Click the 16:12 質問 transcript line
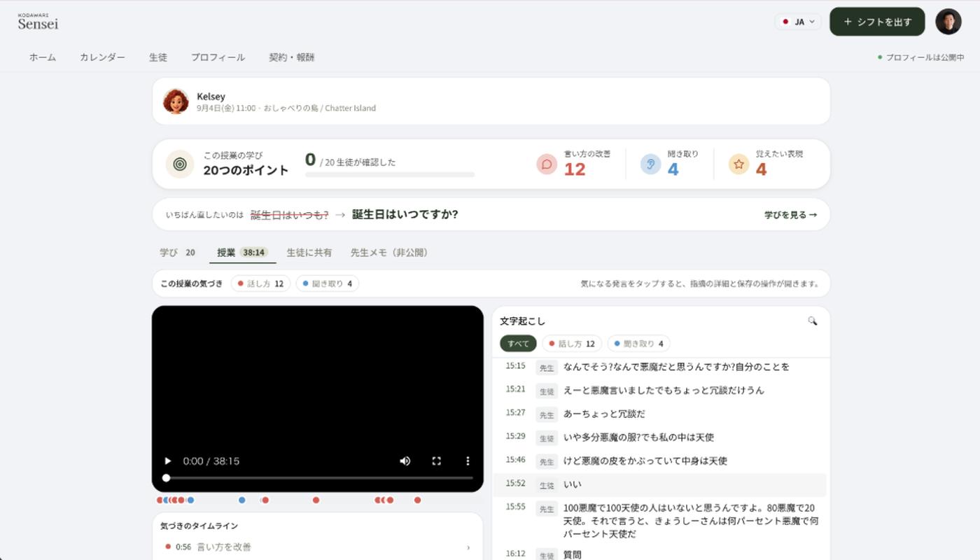Screen dimensions: 980x560 (660, 554)
